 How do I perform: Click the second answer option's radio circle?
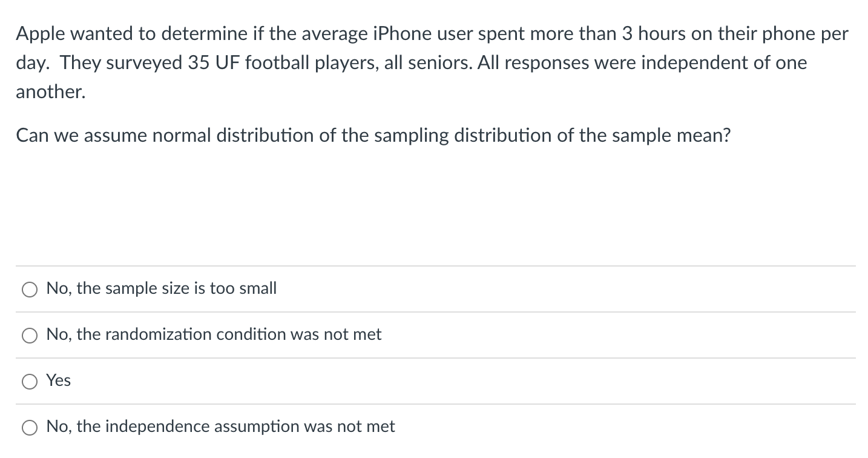(x=29, y=335)
